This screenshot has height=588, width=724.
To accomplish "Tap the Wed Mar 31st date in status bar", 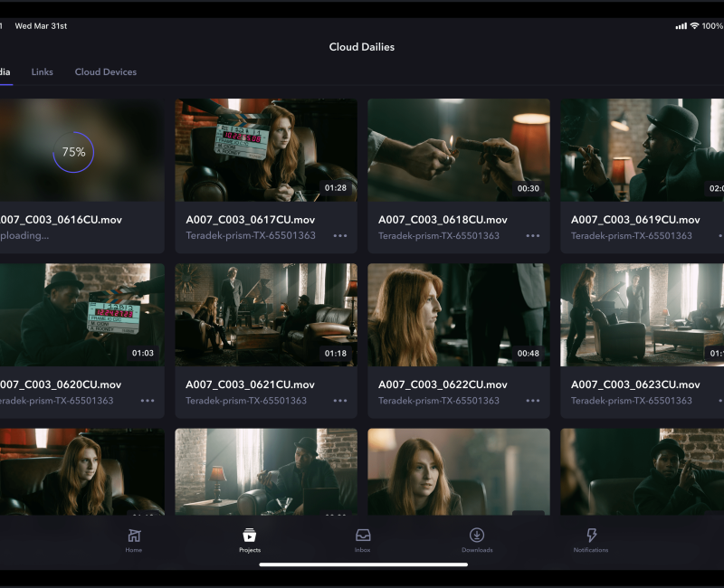I will tap(42, 26).
